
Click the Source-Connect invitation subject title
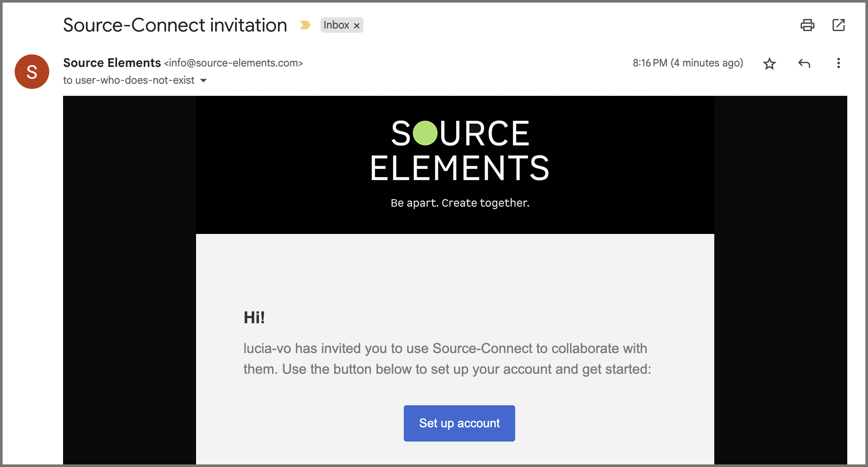click(175, 25)
